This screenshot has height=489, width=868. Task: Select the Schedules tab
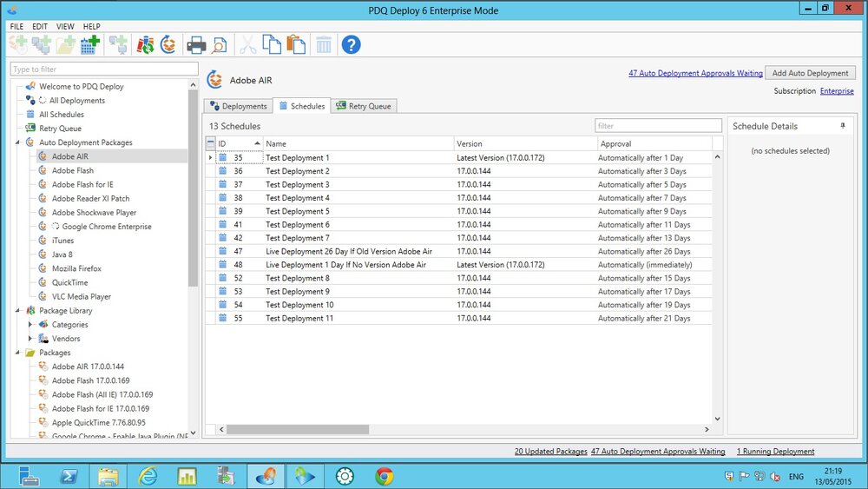(302, 106)
